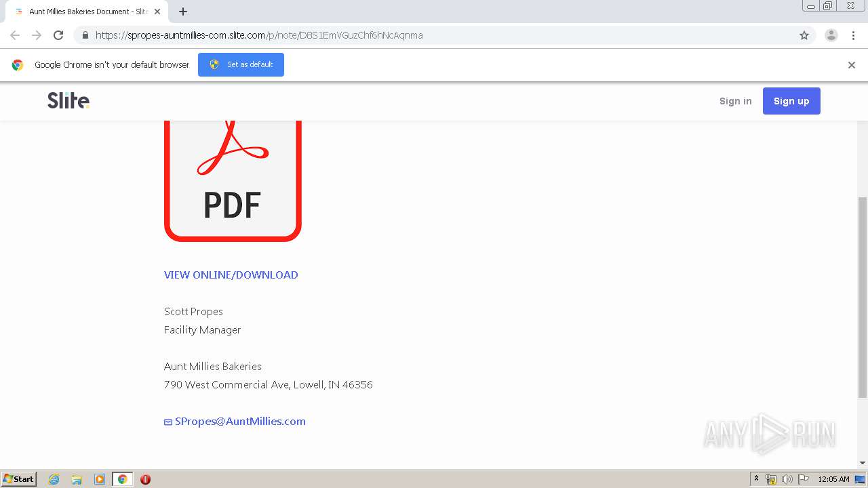Launch Internet Explorer from taskbar
868x488 pixels.
point(54,479)
